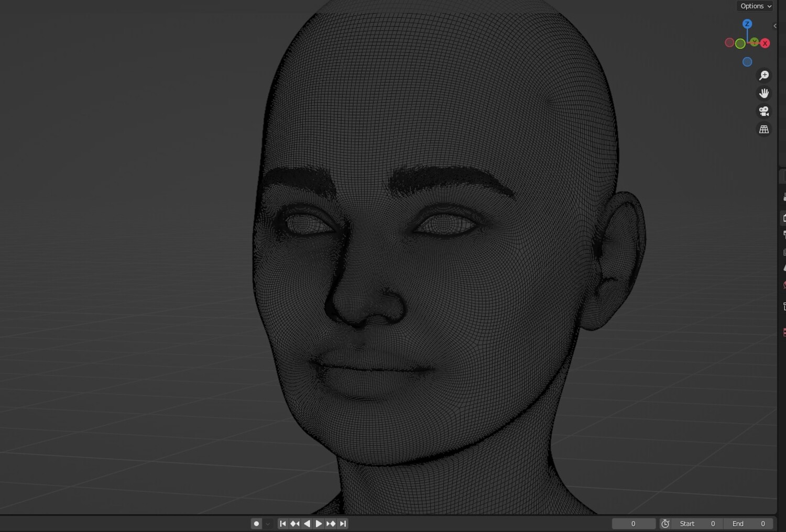Toggle the preview range clock icon

coord(665,524)
